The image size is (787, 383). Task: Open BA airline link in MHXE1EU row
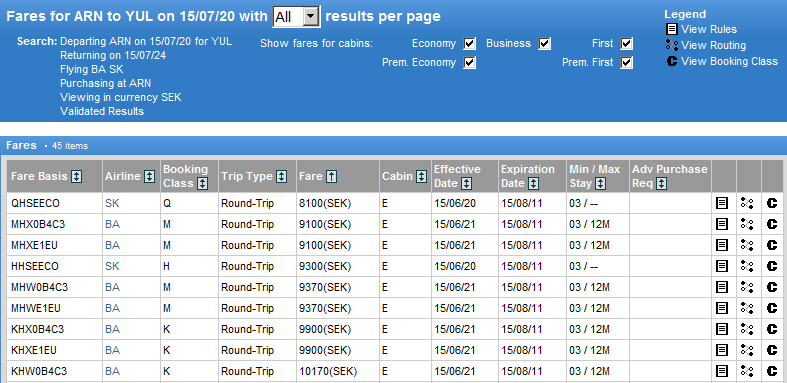112,245
